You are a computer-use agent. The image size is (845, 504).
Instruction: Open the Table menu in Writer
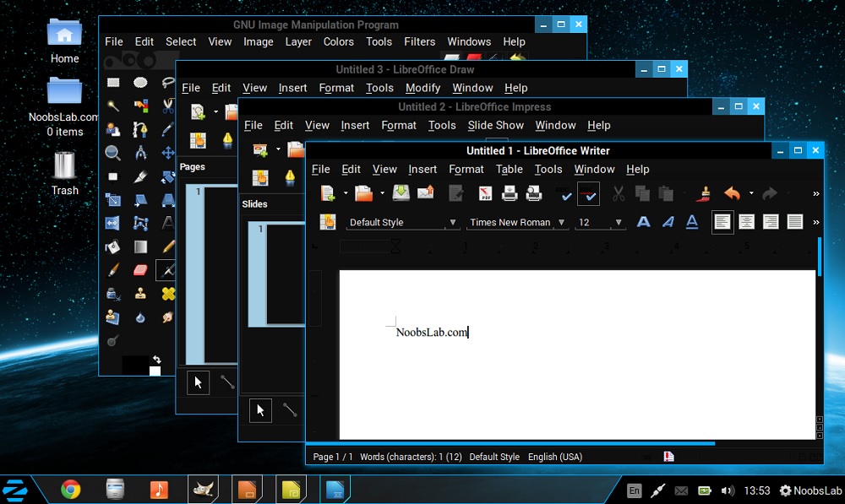[510, 169]
